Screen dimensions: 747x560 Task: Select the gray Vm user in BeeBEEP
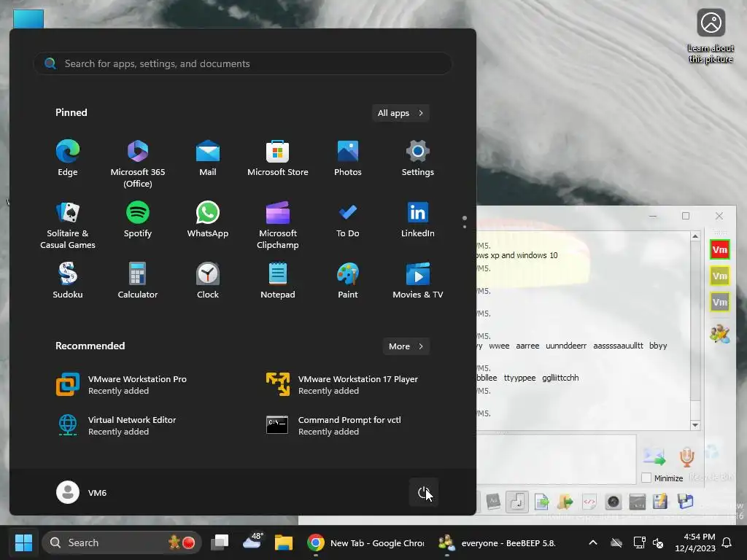click(x=720, y=302)
